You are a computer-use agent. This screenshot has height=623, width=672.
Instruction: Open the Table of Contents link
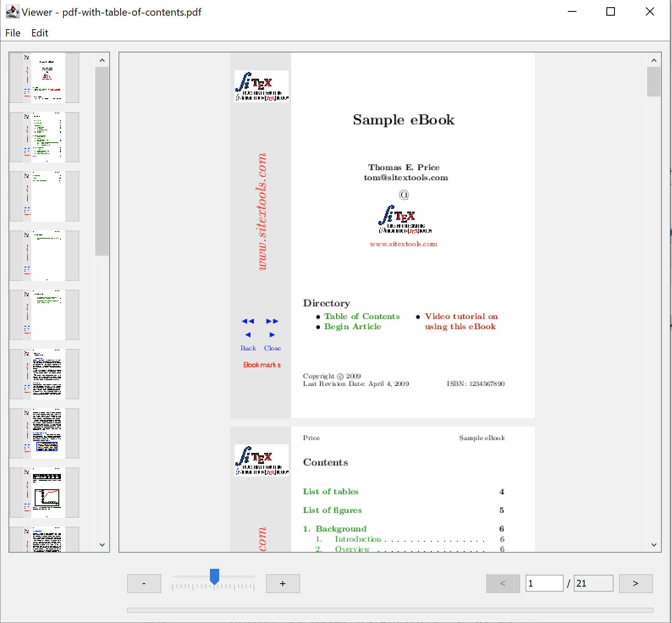[362, 316]
